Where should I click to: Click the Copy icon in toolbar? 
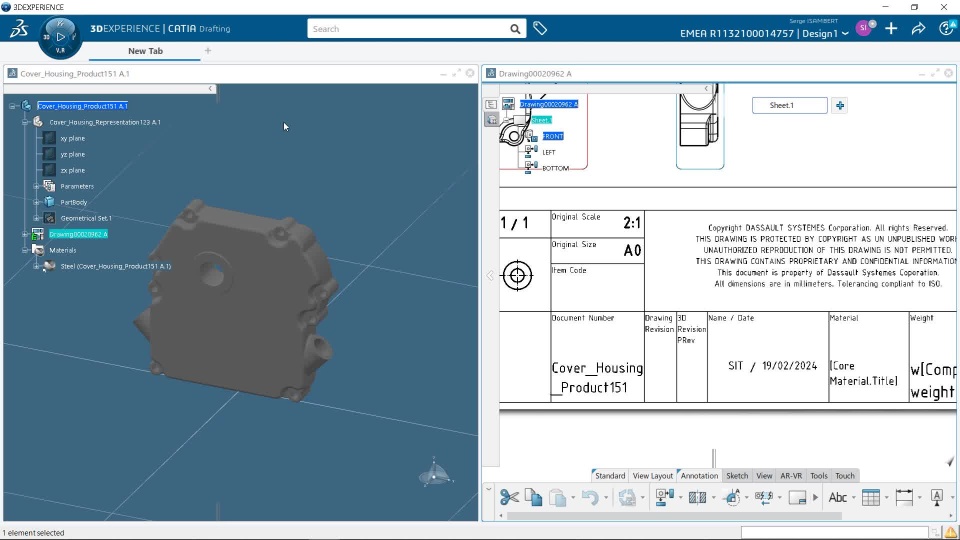(x=533, y=497)
